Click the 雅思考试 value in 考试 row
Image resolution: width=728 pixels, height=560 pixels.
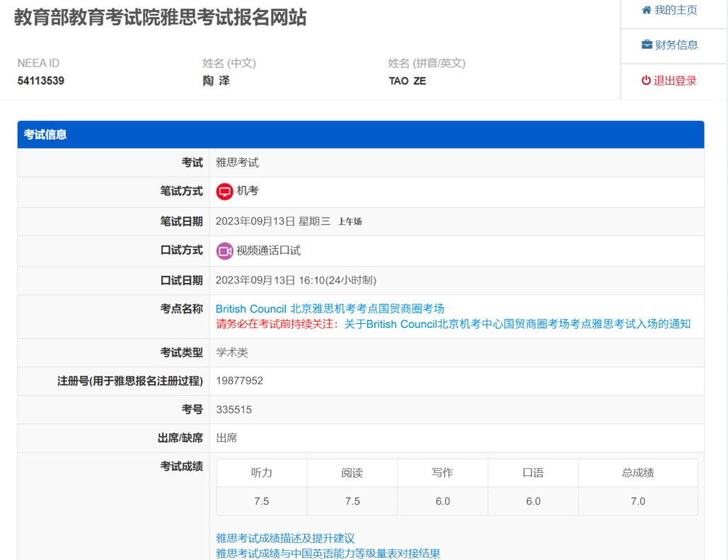click(x=237, y=163)
